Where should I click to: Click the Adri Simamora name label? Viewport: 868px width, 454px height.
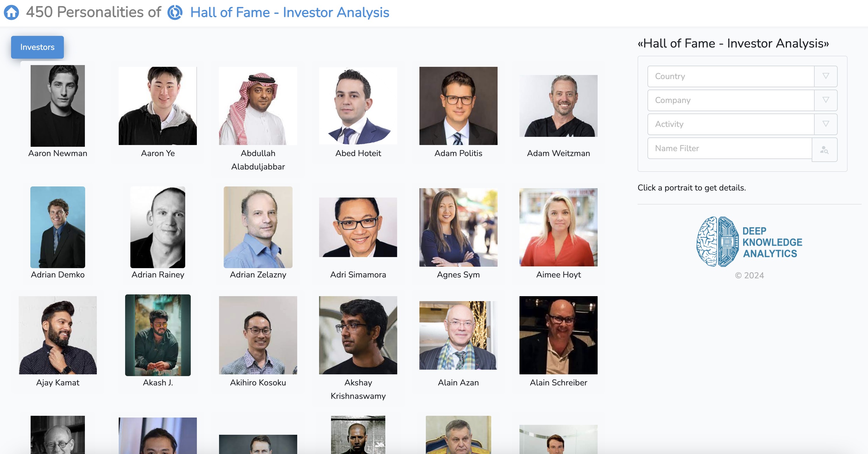[x=358, y=275]
